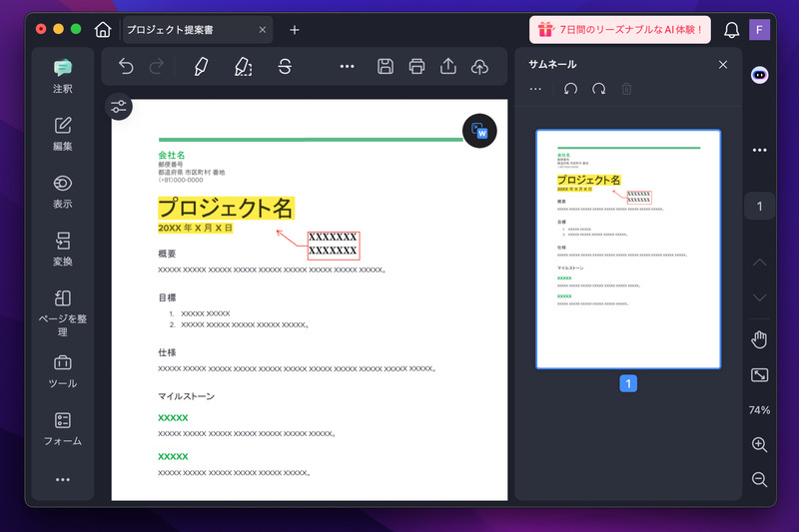Open the notifications bell
This screenshot has width=799, height=532.
tap(732, 30)
